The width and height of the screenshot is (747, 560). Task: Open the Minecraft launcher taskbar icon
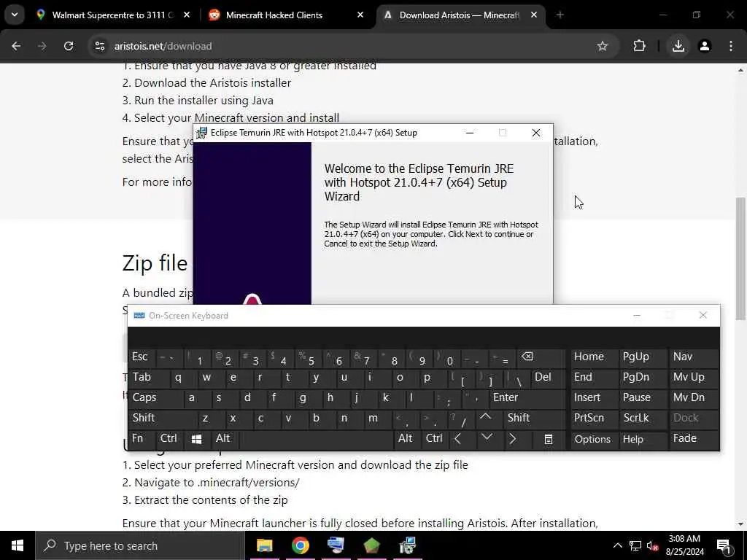coord(371,545)
